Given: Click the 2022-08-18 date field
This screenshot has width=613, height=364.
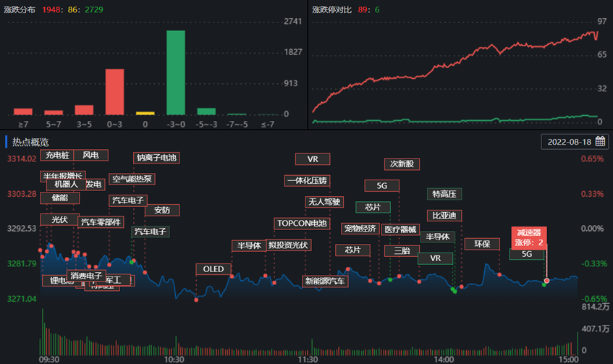Looking at the screenshot, I should (568, 142).
